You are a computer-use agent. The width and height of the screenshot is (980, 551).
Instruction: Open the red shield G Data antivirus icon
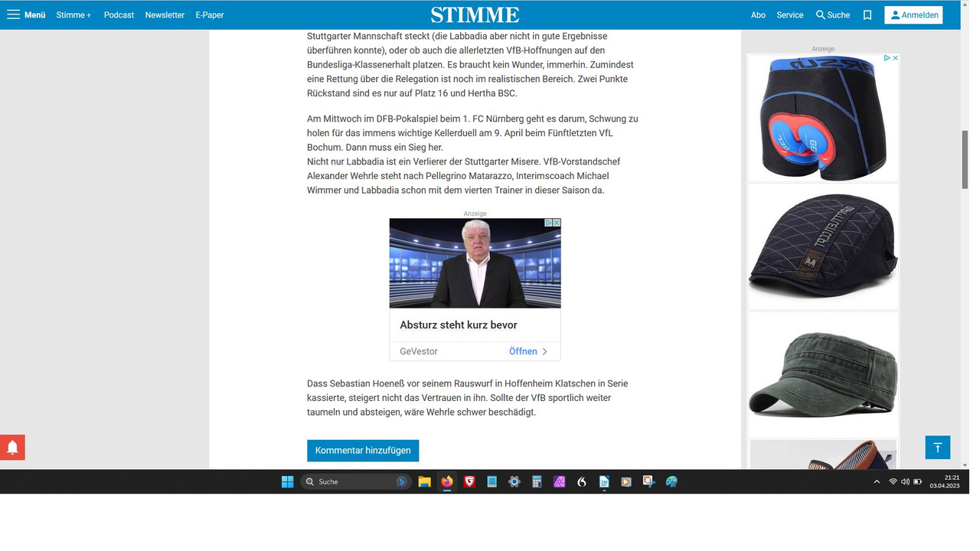tap(469, 481)
